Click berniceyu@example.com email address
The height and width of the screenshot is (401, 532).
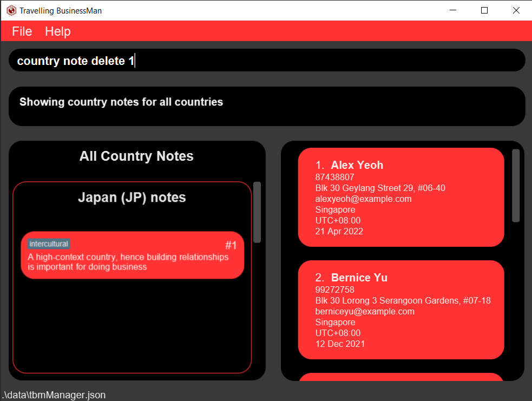click(x=364, y=311)
